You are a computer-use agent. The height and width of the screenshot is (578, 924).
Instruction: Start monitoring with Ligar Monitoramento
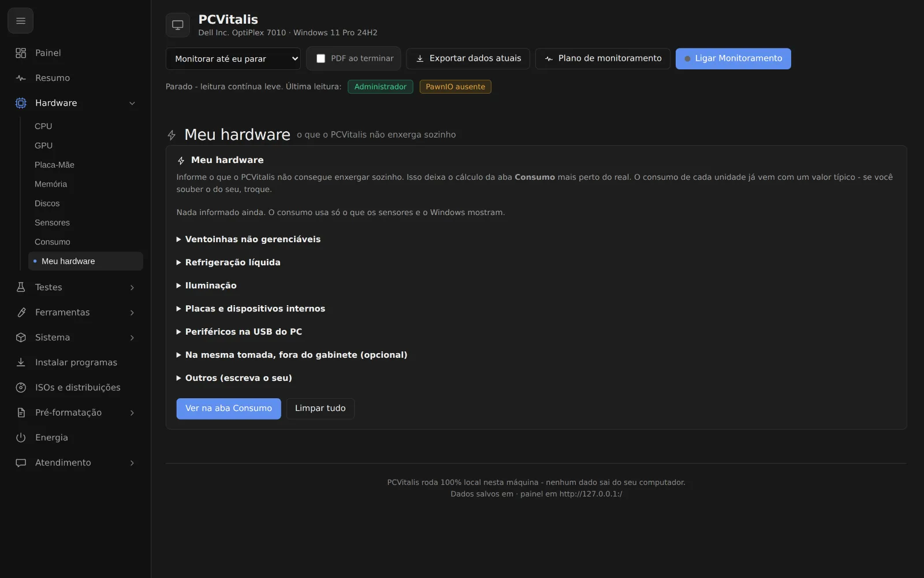point(733,58)
